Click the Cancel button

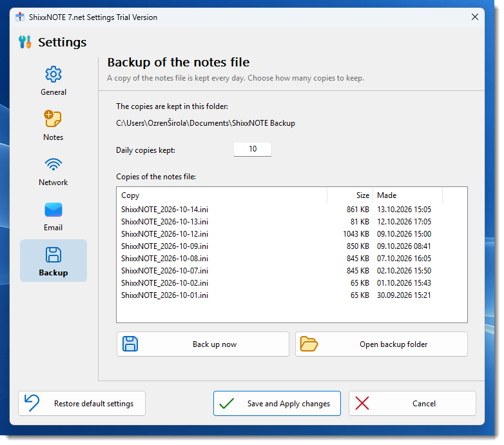click(412, 403)
